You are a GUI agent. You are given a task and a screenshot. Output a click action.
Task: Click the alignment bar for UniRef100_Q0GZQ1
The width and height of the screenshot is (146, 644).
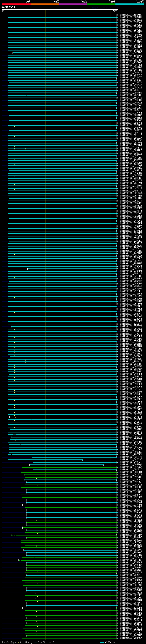(67, 465)
